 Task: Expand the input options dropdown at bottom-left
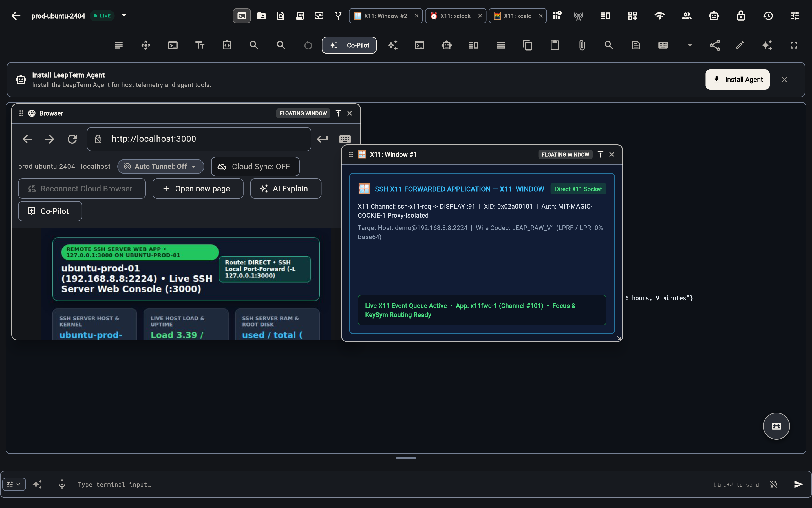click(x=14, y=484)
